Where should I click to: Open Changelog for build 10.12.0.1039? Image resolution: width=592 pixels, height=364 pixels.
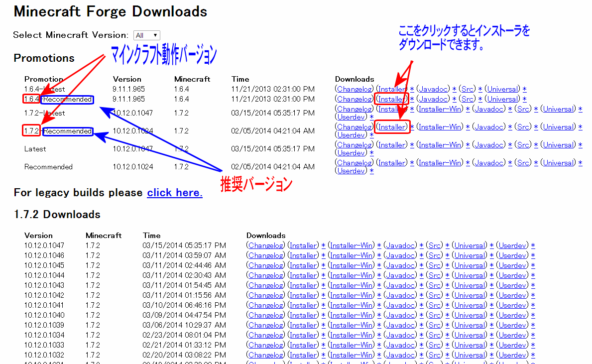[x=265, y=326]
